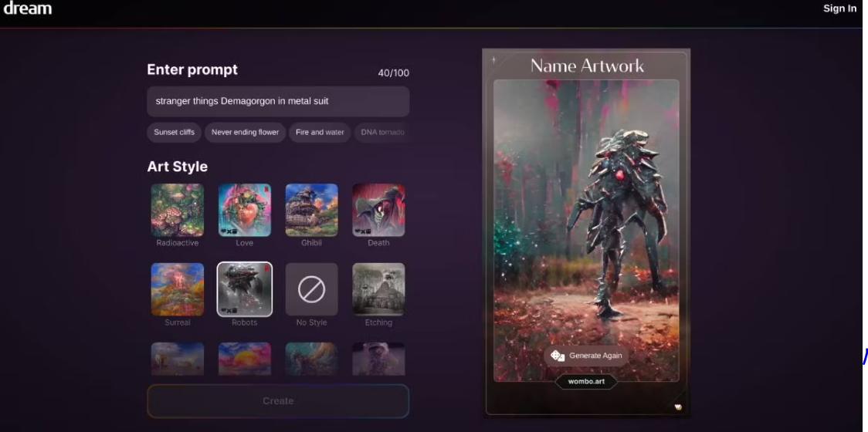Image resolution: width=868 pixels, height=432 pixels.
Task: Choose the No Style option
Action: click(x=311, y=289)
